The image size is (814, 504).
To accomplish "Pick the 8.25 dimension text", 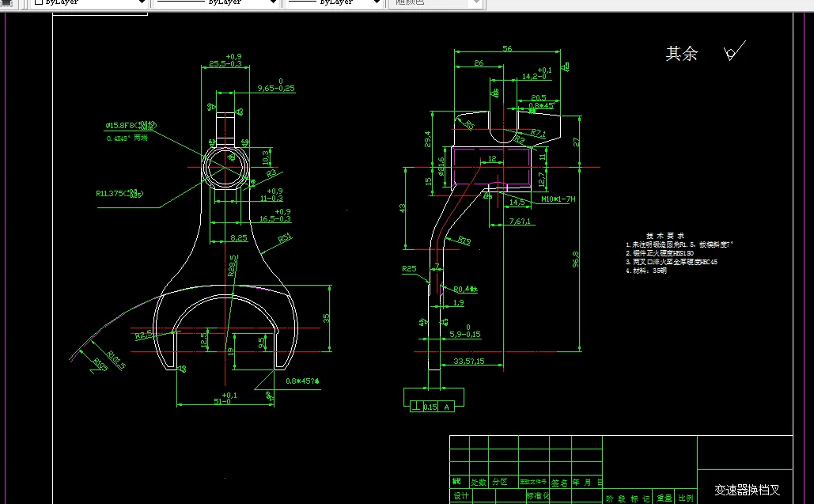I will coord(239,238).
